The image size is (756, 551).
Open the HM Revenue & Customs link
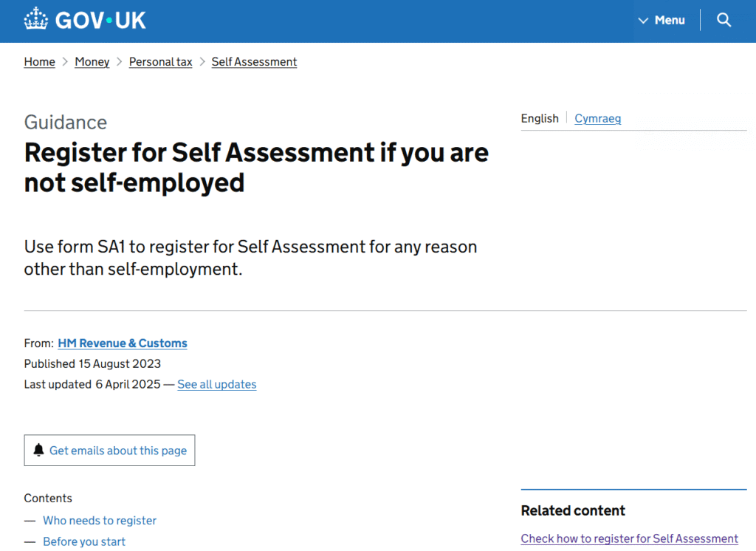[x=123, y=343]
